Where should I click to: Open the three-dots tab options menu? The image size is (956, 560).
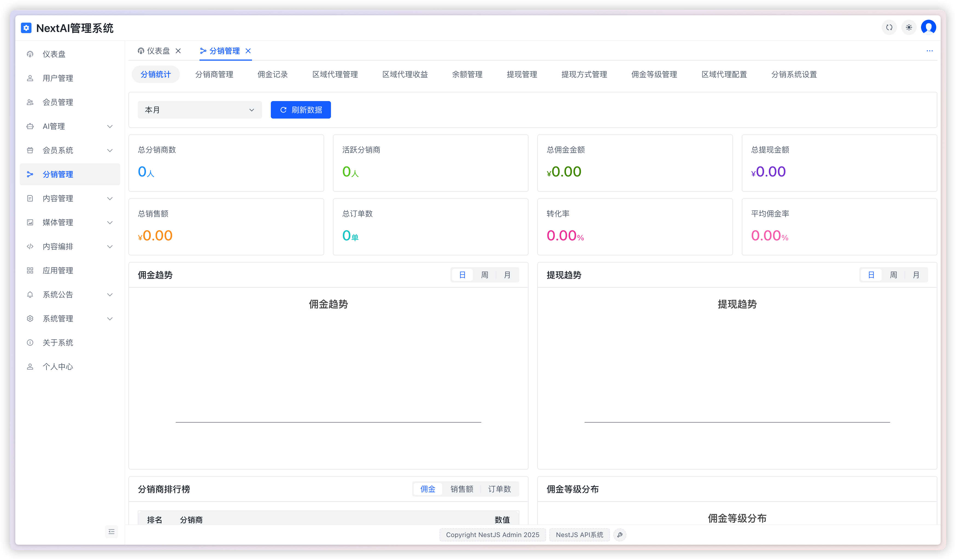(929, 51)
